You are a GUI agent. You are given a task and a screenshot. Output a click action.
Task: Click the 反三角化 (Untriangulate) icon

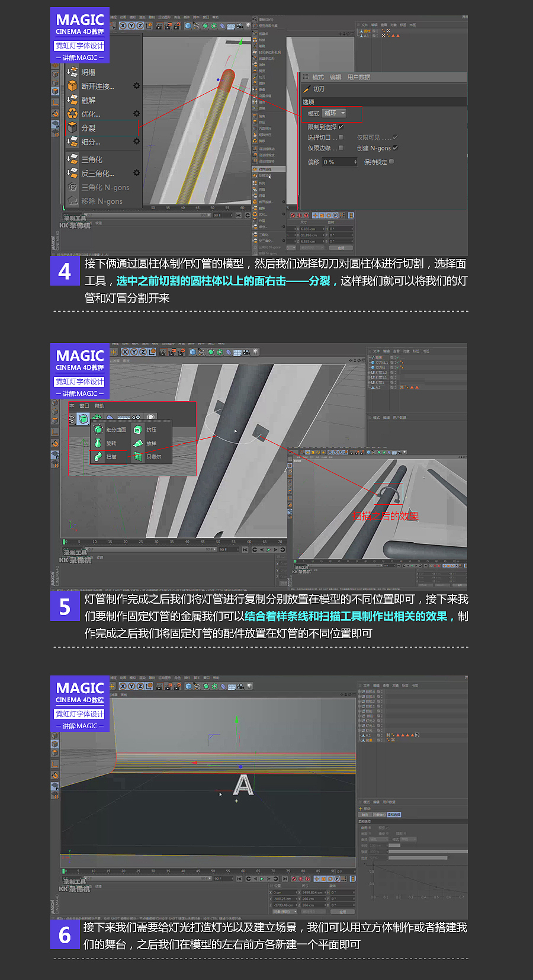(x=72, y=173)
